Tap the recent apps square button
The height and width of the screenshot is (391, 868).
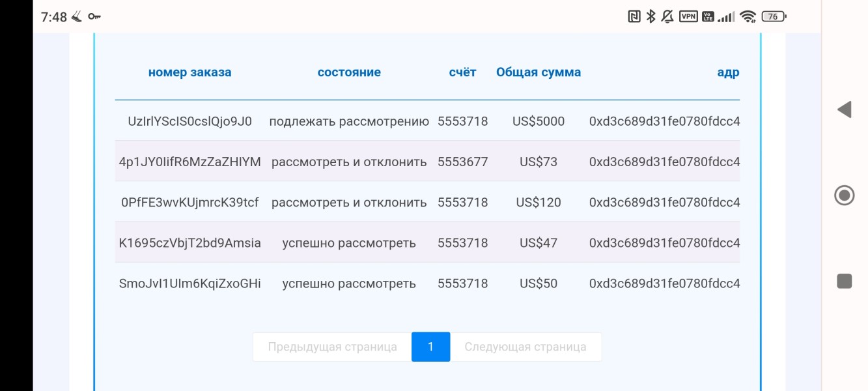pyautogui.click(x=844, y=281)
